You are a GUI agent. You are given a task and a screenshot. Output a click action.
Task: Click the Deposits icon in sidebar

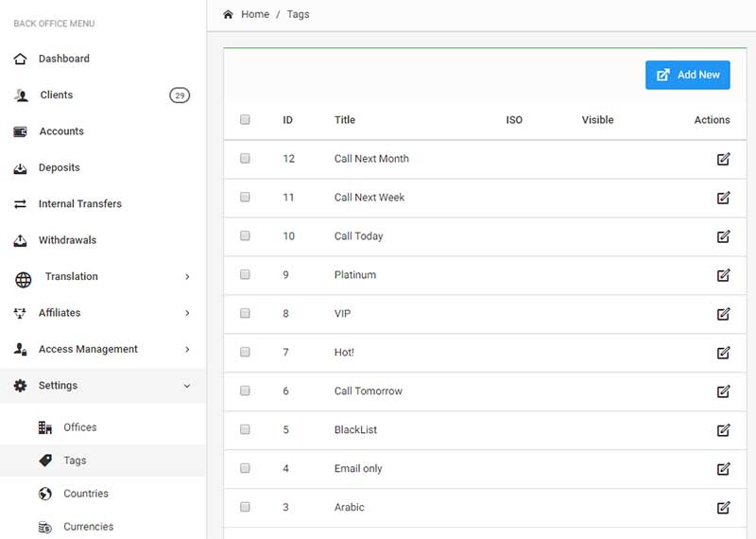point(21,168)
